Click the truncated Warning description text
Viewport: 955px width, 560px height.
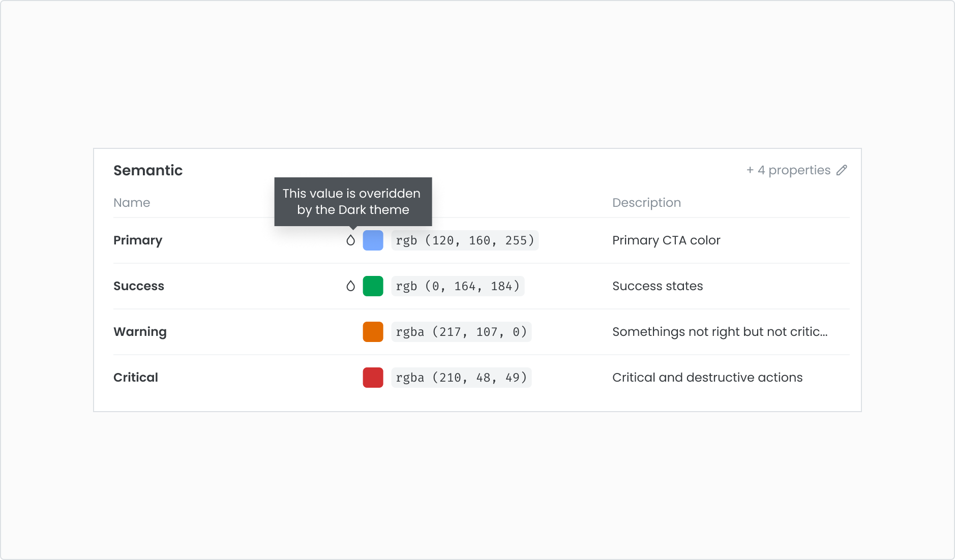tap(720, 332)
